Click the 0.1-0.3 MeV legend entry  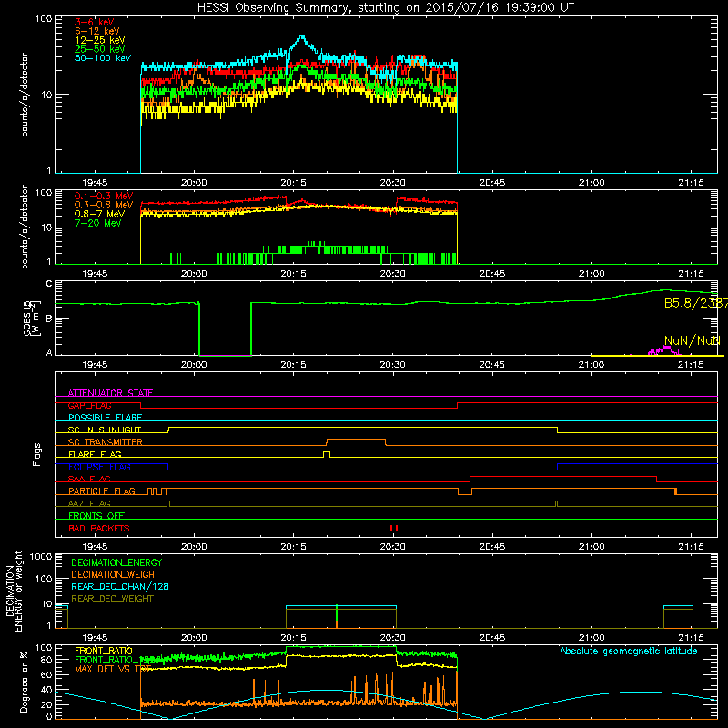[x=103, y=196]
